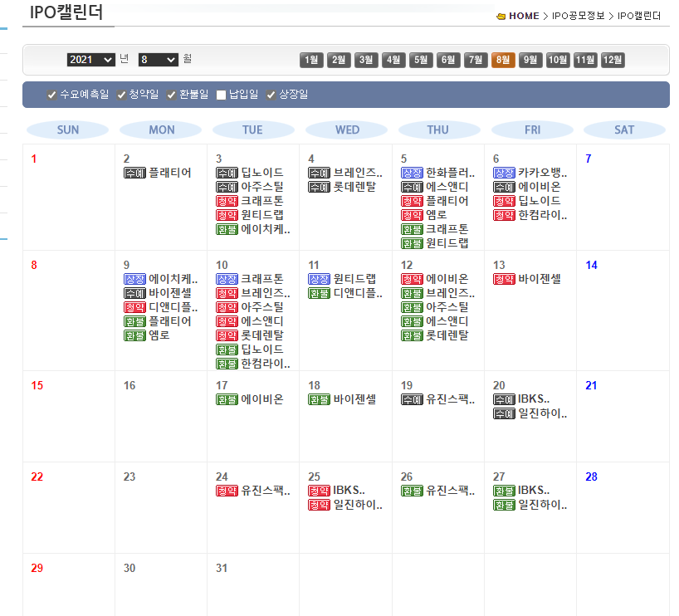
Task: Toggle the 청약일 checkbox
Action: [x=121, y=95]
